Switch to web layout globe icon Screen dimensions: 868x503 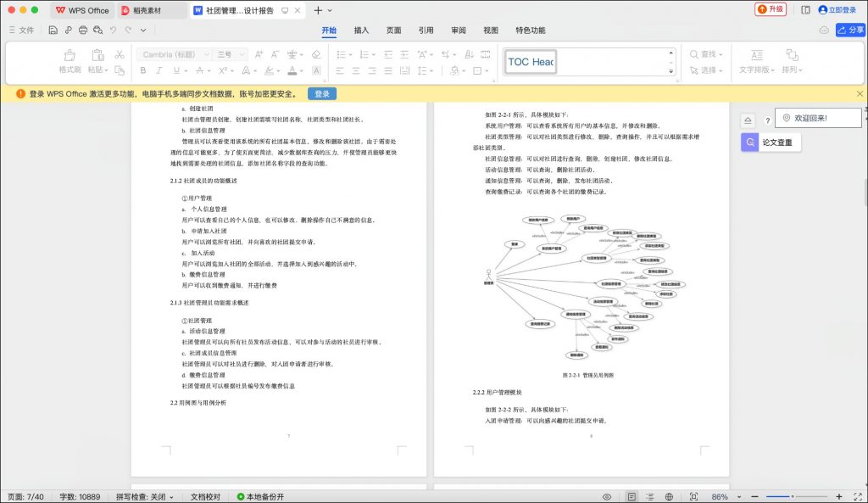(x=670, y=496)
